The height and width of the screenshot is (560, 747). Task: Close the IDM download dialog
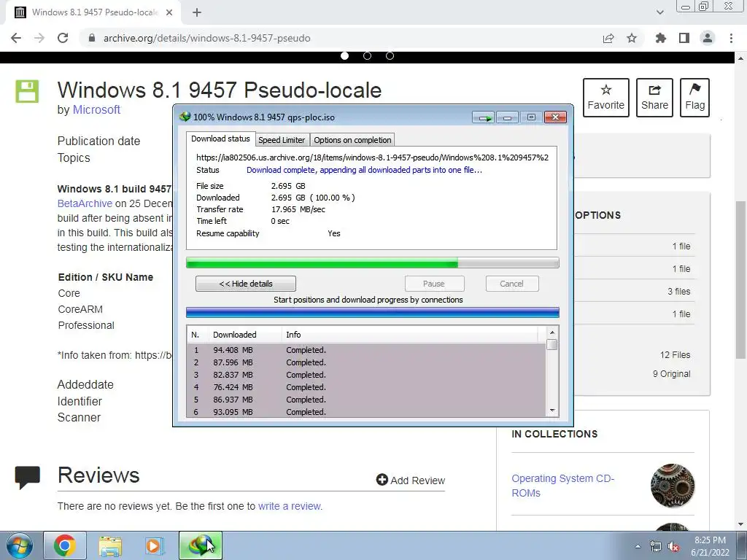point(555,117)
